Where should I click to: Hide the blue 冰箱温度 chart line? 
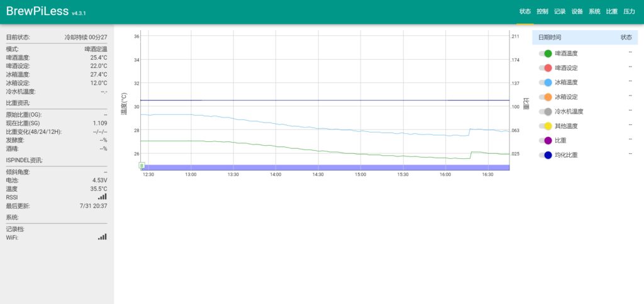(545, 82)
